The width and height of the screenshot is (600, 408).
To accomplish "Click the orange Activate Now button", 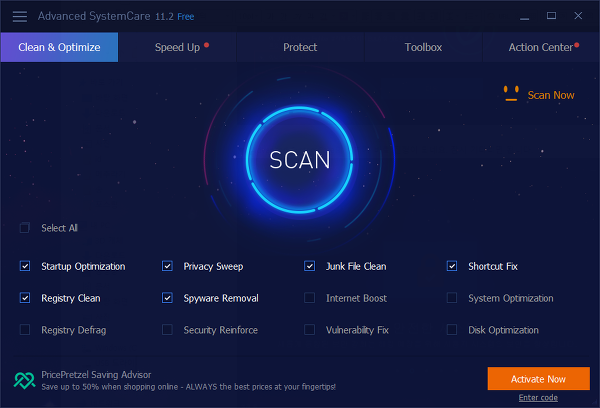I will coord(538,379).
